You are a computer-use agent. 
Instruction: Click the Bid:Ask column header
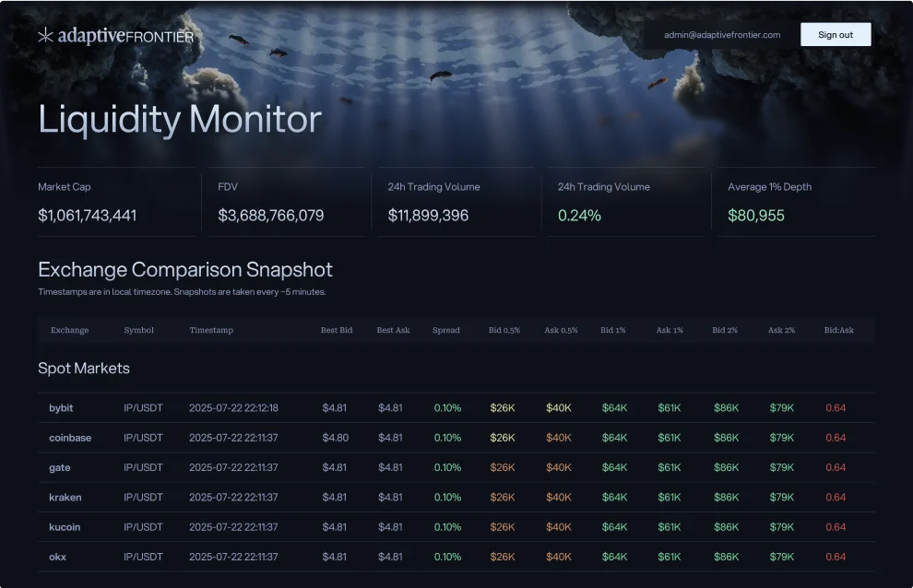tap(838, 330)
